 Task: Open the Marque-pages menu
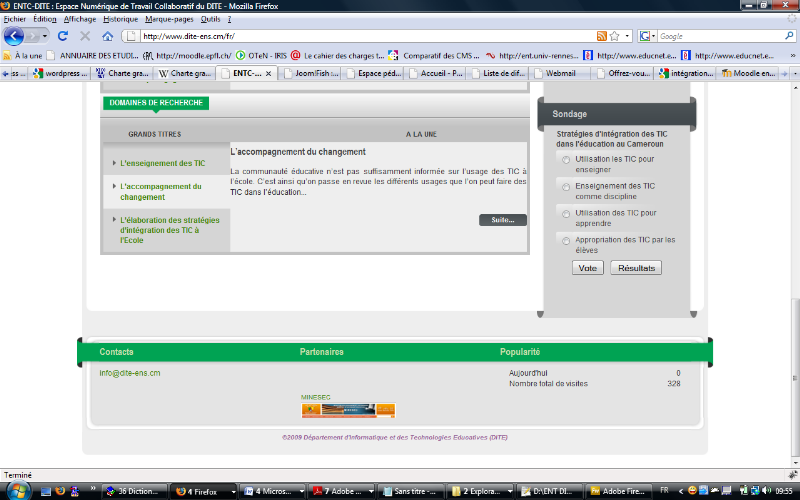pos(169,19)
